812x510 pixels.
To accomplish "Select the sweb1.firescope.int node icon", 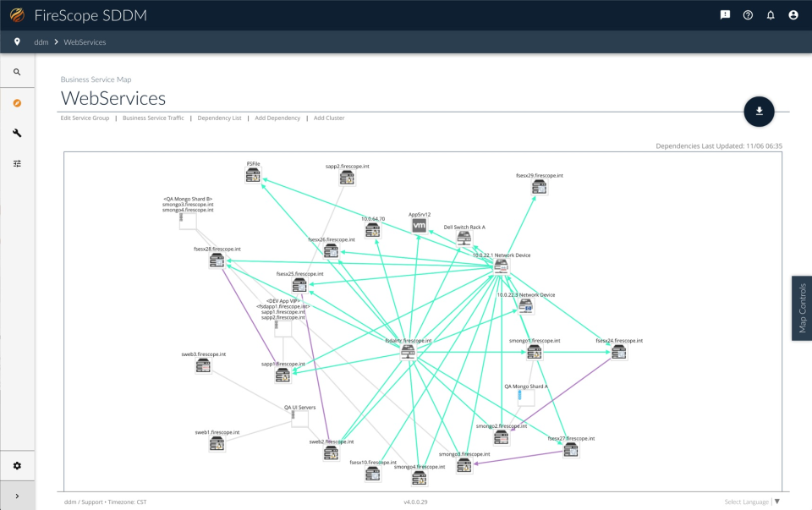I will 217,444.
